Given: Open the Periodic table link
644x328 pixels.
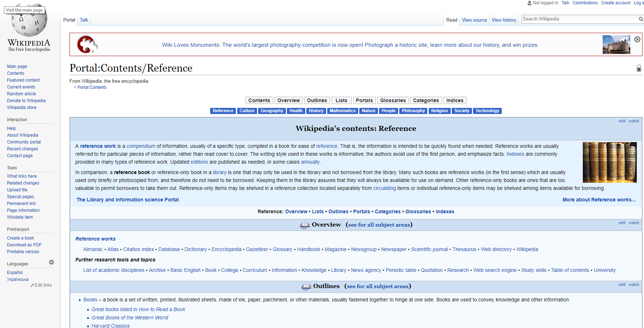Looking at the screenshot, I should [x=401, y=270].
